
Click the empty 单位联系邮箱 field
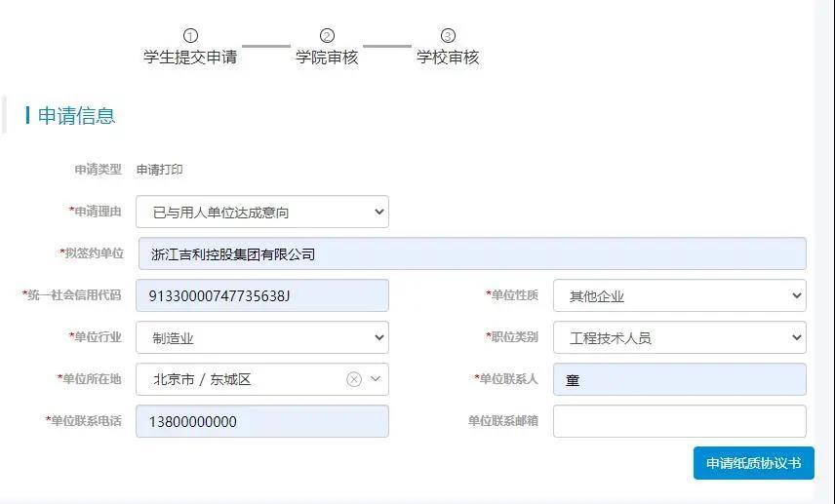click(680, 421)
